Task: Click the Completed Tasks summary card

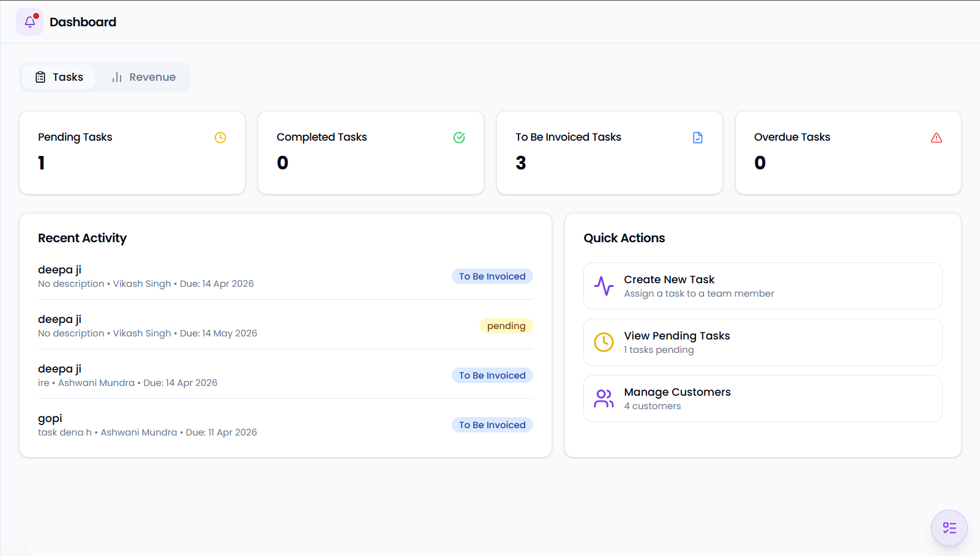Action: coord(371,153)
